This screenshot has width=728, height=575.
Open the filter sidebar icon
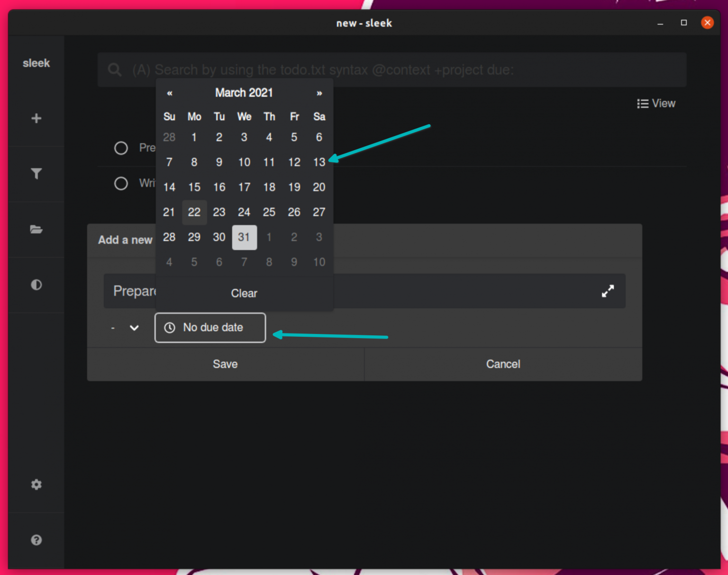36,174
